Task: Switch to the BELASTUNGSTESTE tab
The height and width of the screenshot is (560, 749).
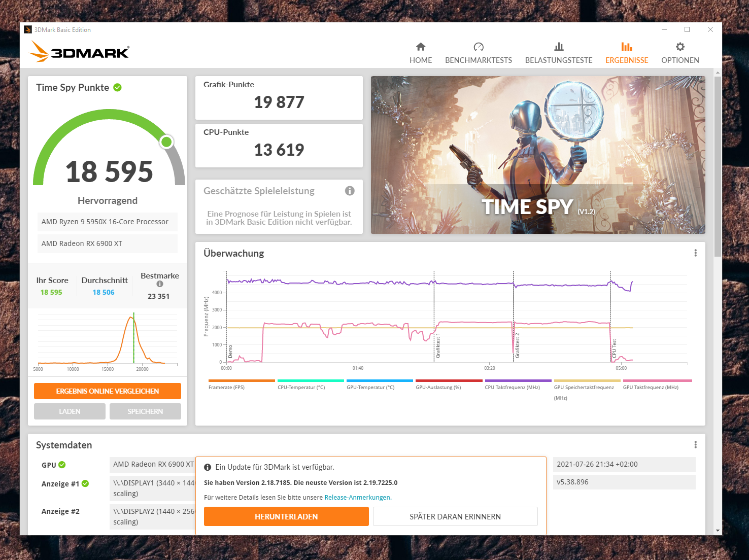Action: [559, 60]
